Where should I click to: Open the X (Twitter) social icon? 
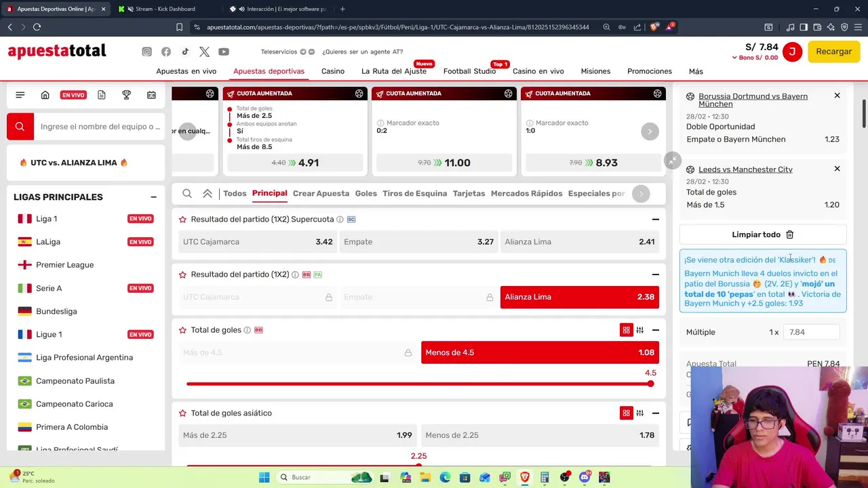pos(205,52)
